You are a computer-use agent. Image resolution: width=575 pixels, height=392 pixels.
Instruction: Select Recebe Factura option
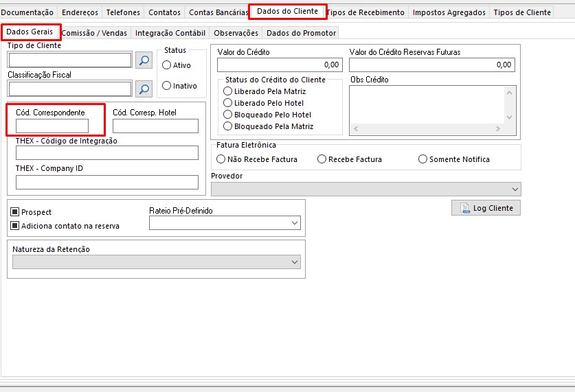tap(322, 159)
